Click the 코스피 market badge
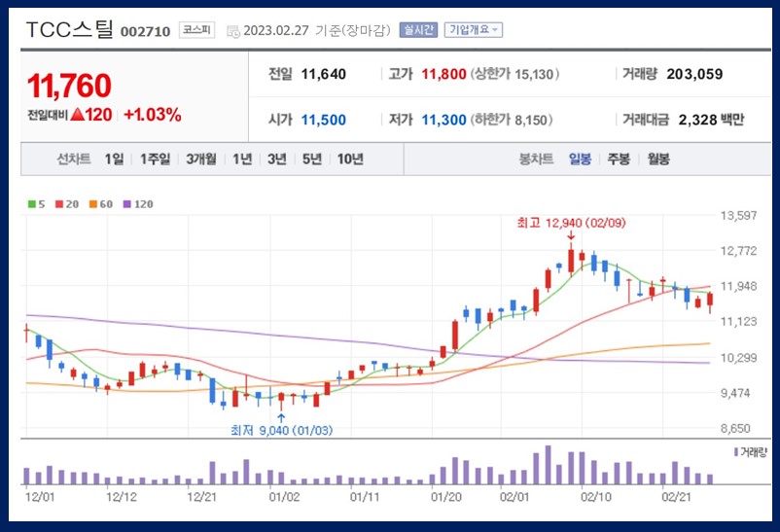This screenshot has height=532, width=780. [x=196, y=30]
